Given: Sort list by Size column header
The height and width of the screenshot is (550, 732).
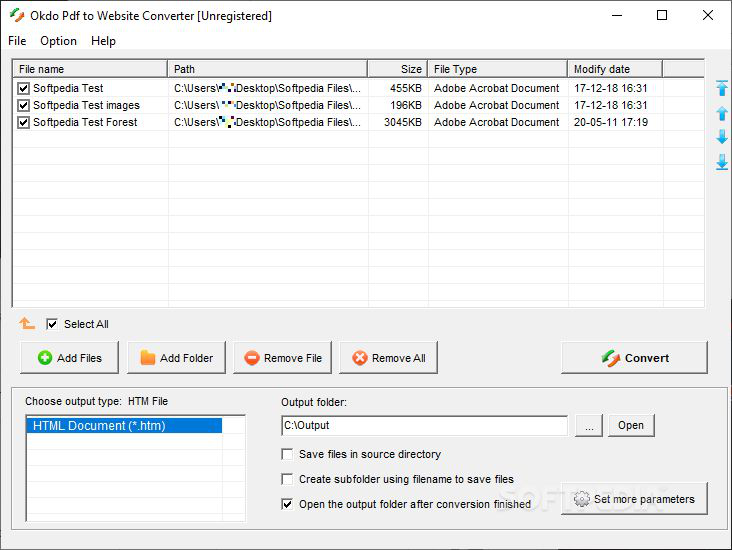Looking at the screenshot, I should pos(398,69).
